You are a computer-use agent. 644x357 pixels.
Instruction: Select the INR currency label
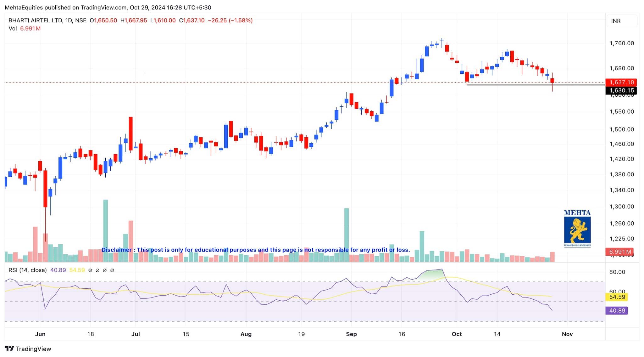[x=616, y=21]
